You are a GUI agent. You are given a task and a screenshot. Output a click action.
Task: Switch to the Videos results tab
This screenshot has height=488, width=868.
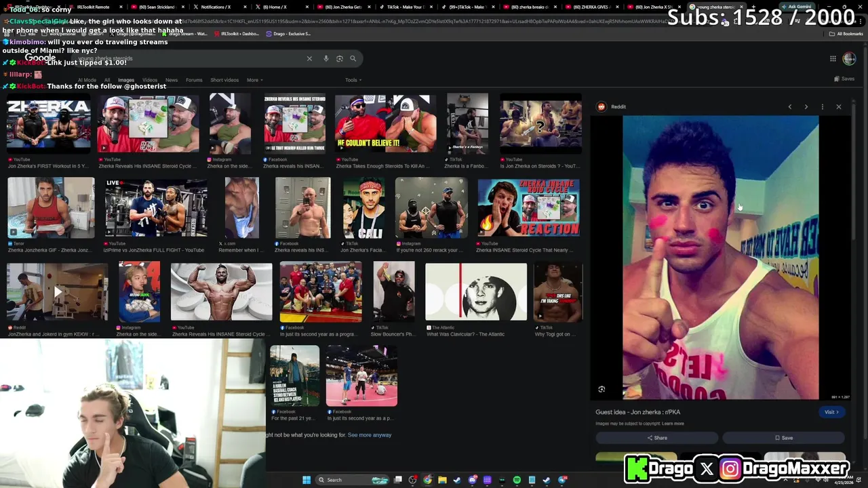pos(150,80)
